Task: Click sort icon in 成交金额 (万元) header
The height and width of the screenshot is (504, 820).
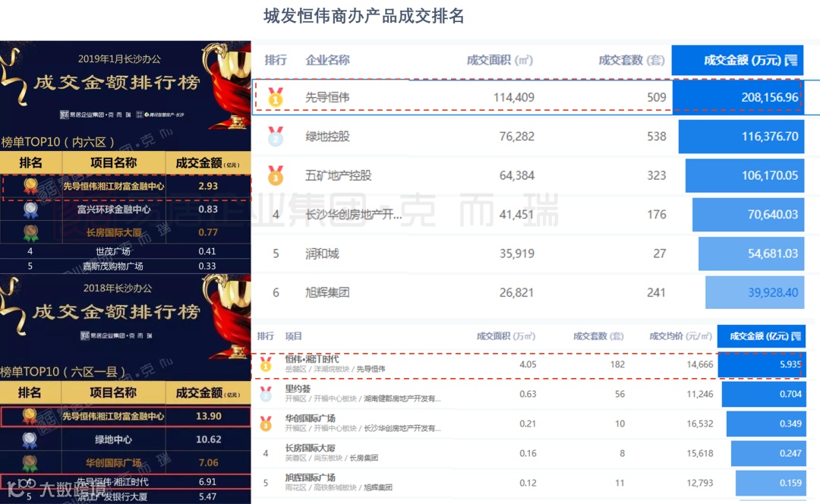Action: pyautogui.click(x=791, y=61)
